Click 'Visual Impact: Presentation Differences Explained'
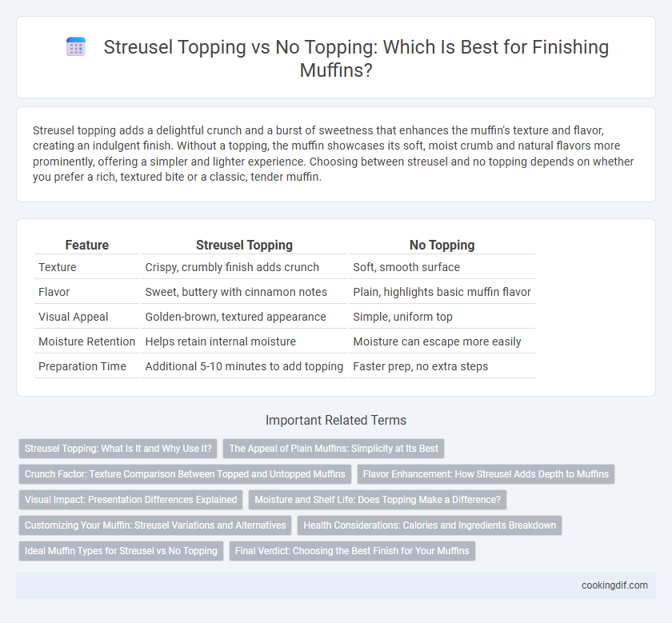The height and width of the screenshot is (623, 672). pyautogui.click(x=130, y=500)
